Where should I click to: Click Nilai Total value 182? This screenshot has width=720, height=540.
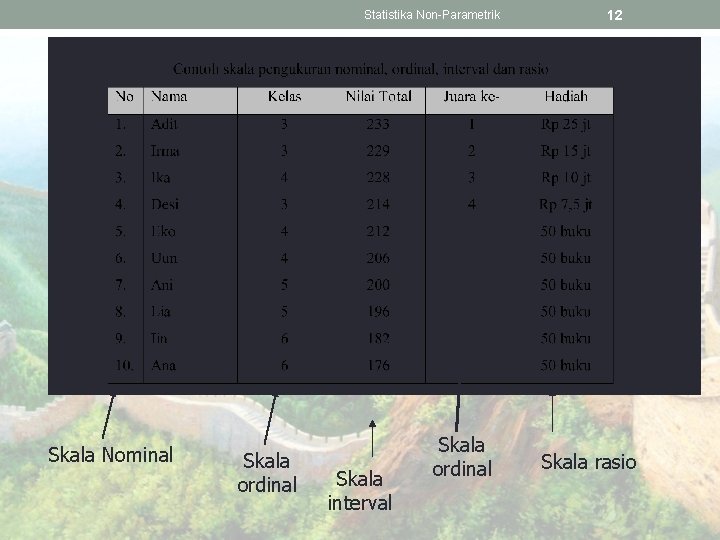tap(378, 338)
